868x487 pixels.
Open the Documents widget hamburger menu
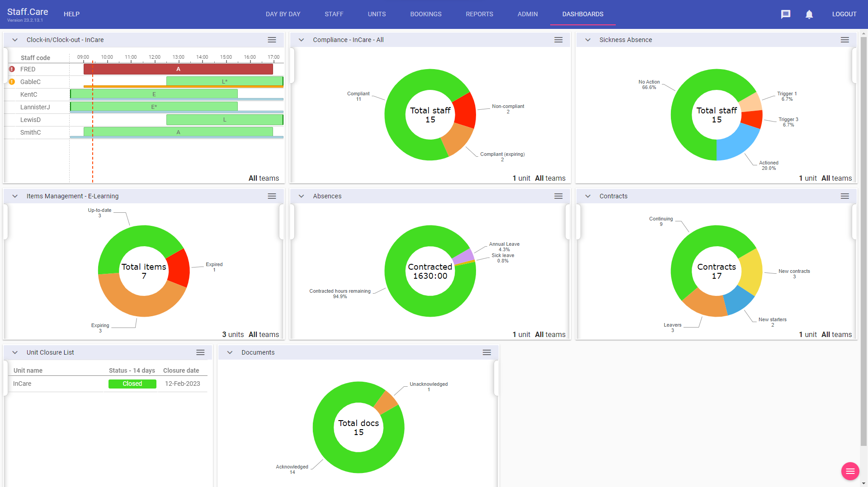[486, 352]
